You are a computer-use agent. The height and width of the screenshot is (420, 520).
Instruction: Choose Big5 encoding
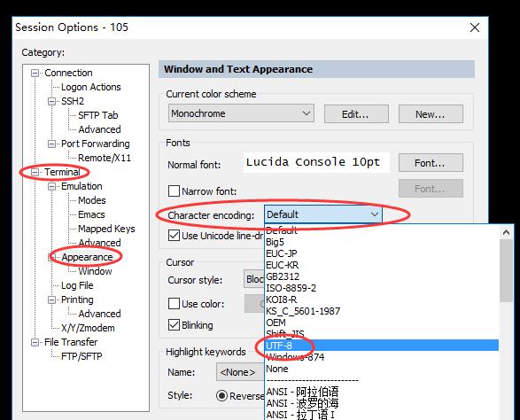tap(382, 242)
